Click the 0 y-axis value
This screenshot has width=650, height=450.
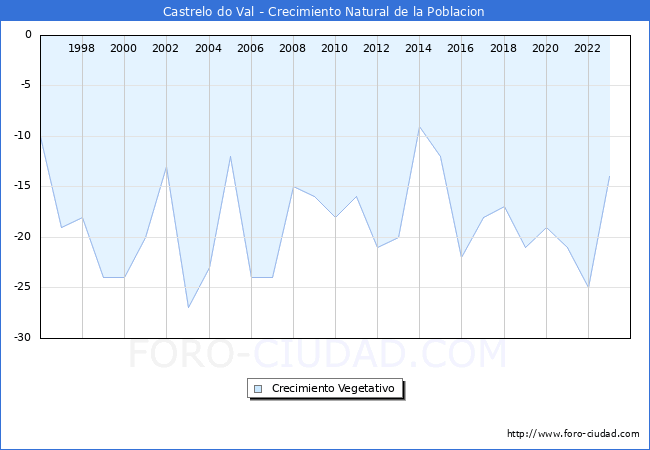[28, 34]
